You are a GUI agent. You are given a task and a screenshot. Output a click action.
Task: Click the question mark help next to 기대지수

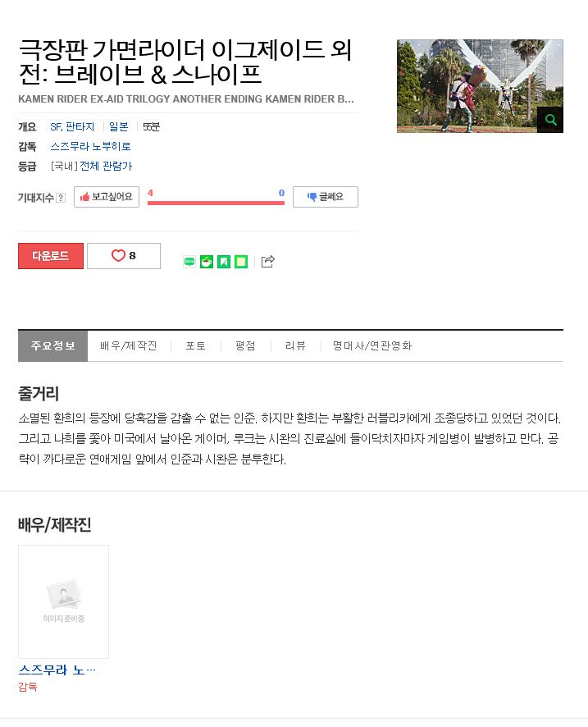point(61,198)
